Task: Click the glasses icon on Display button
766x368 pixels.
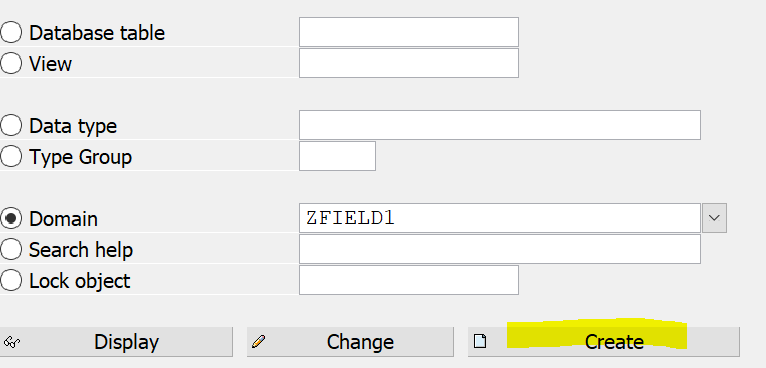Action: [x=11, y=342]
